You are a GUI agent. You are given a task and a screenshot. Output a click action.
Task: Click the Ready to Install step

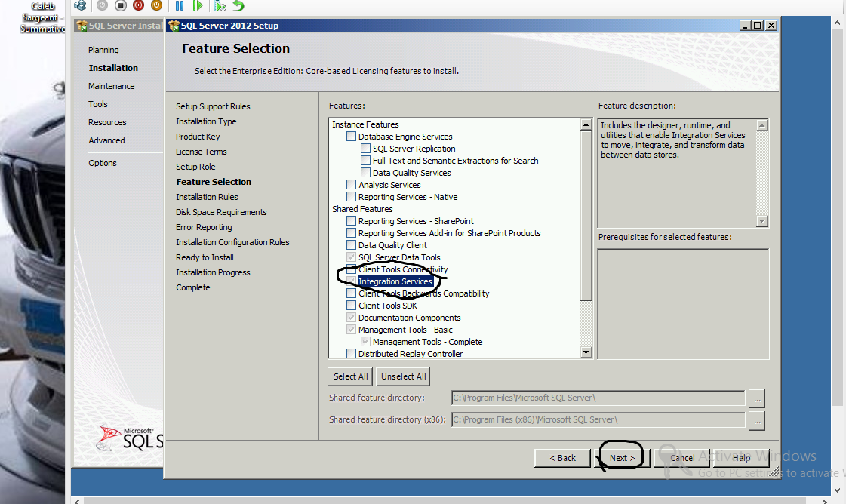[x=205, y=257]
